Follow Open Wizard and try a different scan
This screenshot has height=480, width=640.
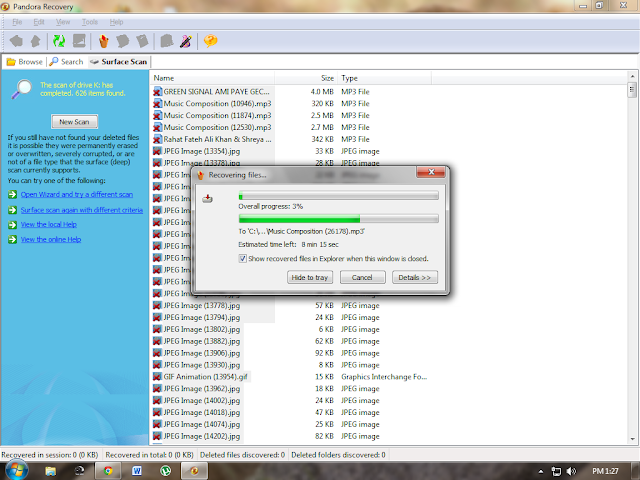[x=77, y=194]
